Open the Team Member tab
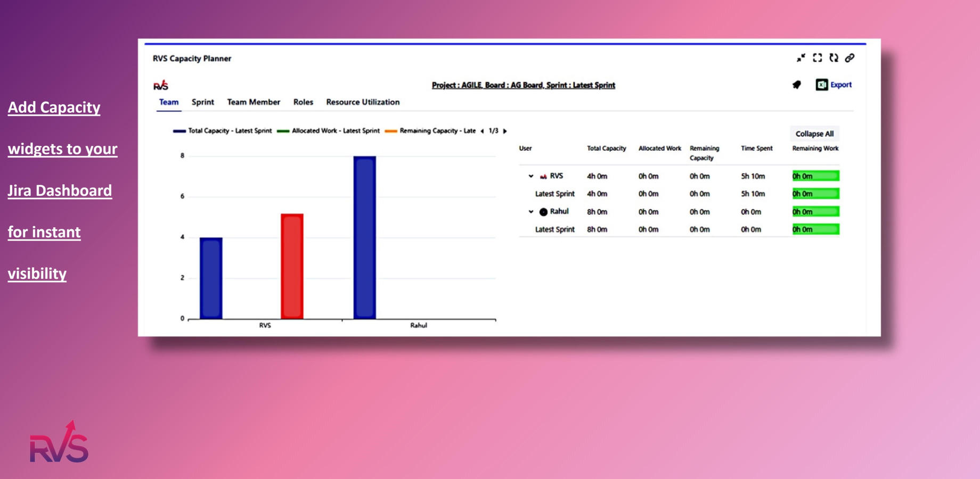This screenshot has width=980, height=479. tap(254, 102)
